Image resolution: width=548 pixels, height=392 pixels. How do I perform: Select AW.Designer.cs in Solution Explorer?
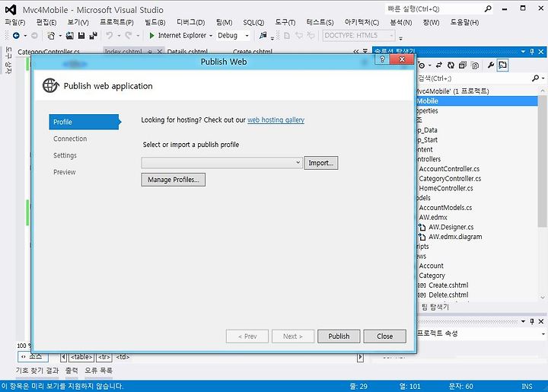click(451, 227)
